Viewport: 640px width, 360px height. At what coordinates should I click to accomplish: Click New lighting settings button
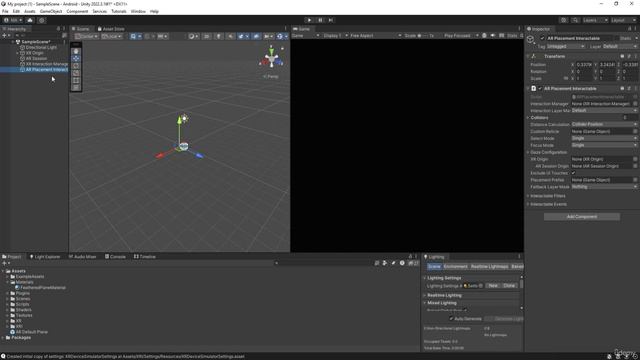tap(493, 286)
